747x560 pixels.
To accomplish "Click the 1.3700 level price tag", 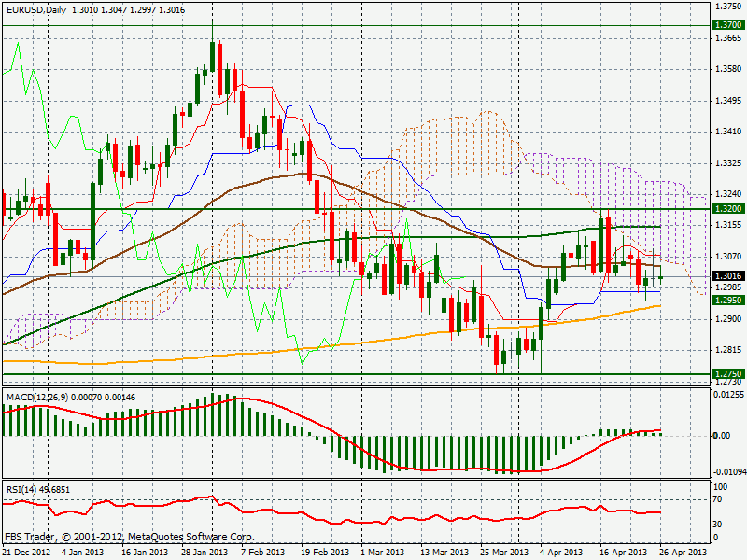I will click(727, 25).
